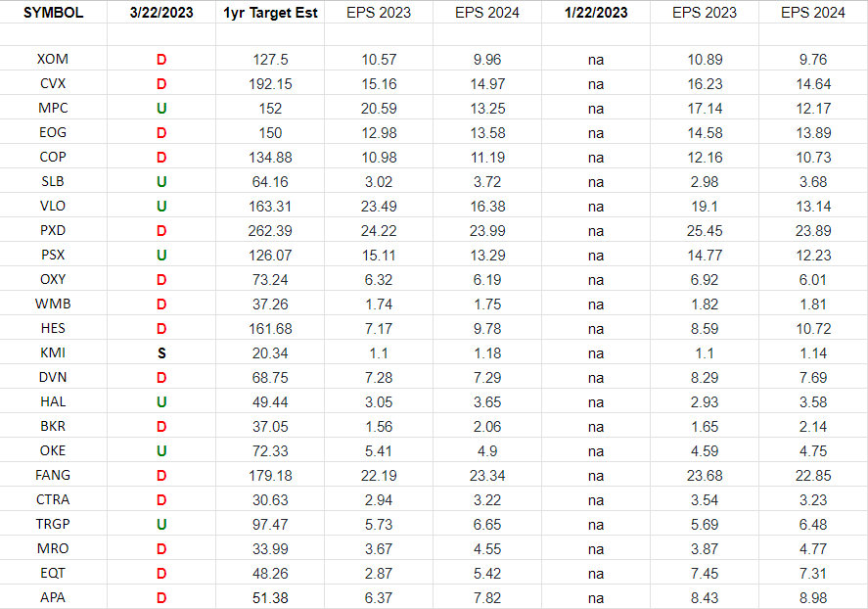Select the 1yr Target Est header
This screenshot has height=609, width=868.
(270, 13)
